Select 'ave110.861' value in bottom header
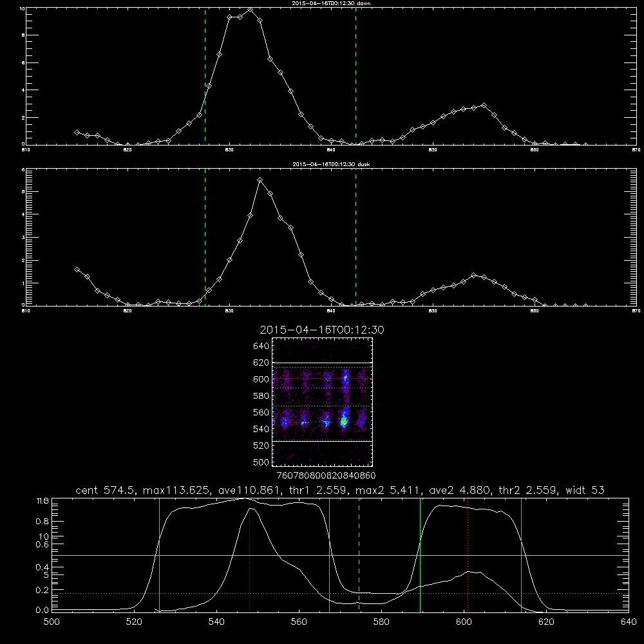The width and height of the screenshot is (644, 644). (251, 490)
